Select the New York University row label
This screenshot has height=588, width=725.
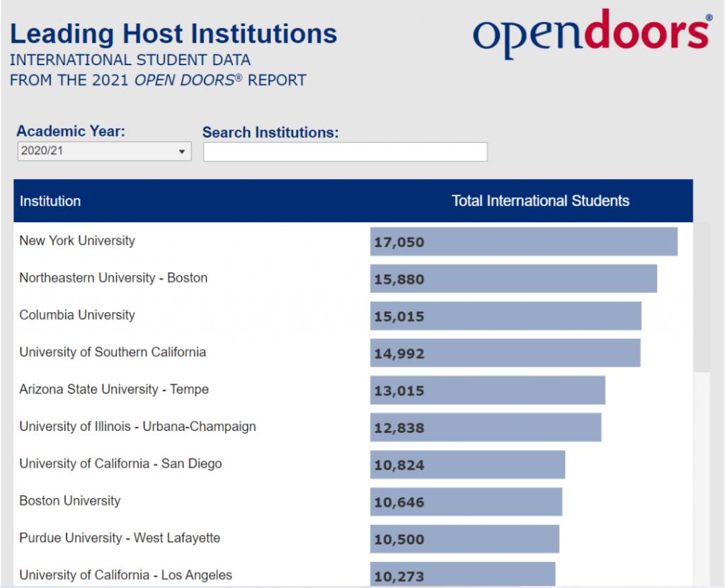77,241
